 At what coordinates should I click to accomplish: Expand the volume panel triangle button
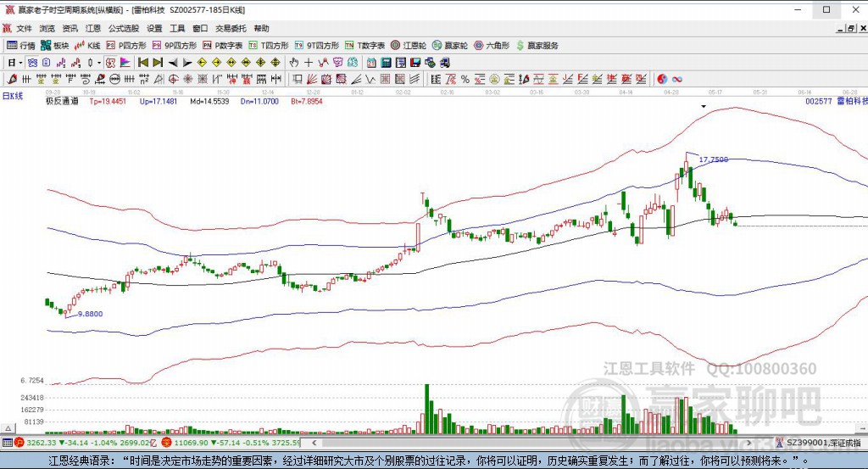tap(8, 428)
